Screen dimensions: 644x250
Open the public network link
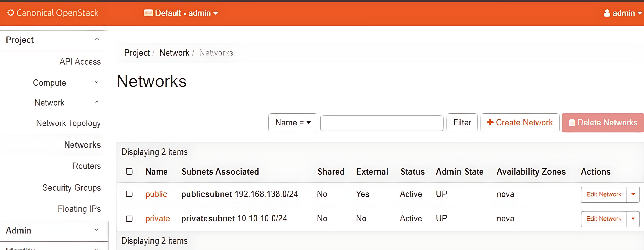tap(156, 194)
